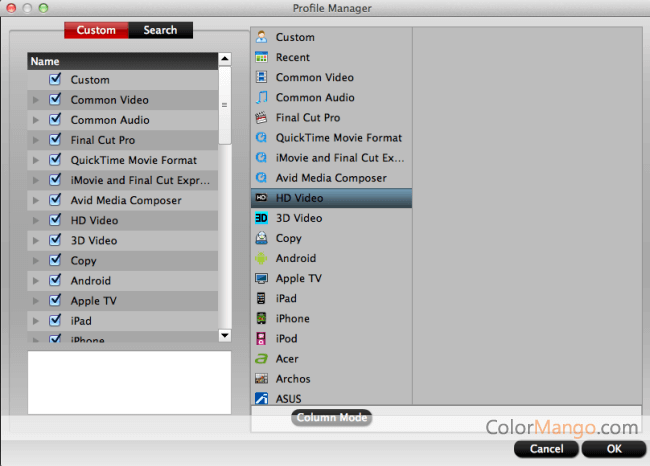Screen dimensions: 650x466
Task: Click the Common Audio music note icon
Action: tap(261, 97)
